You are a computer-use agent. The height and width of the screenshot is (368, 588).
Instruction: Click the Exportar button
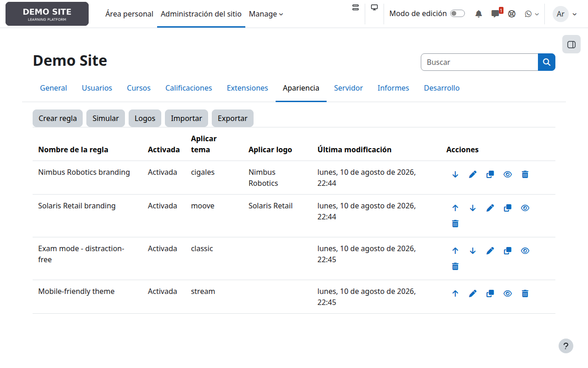point(232,118)
